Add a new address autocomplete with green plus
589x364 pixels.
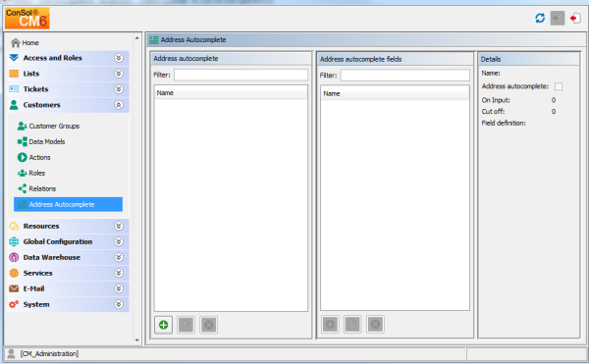pos(163,325)
